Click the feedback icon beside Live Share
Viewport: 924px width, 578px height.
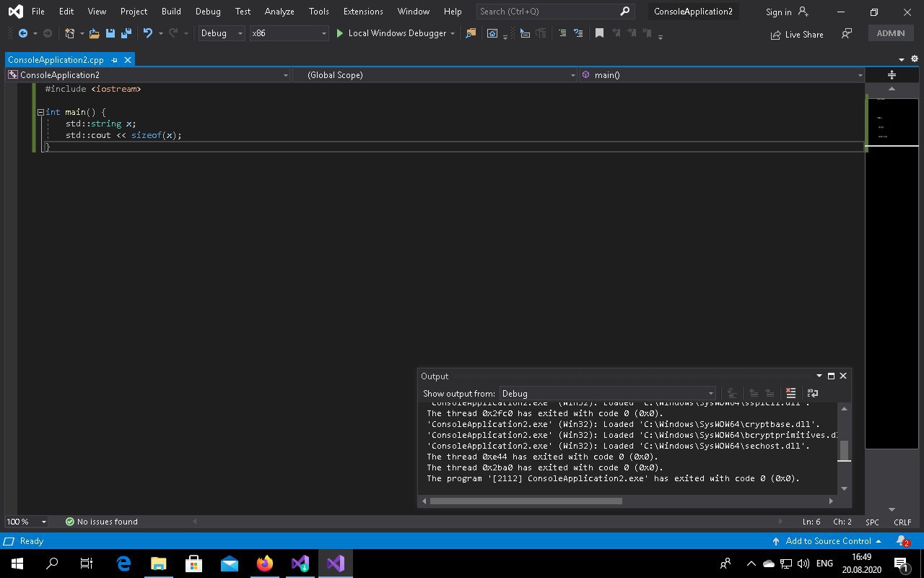tap(847, 34)
